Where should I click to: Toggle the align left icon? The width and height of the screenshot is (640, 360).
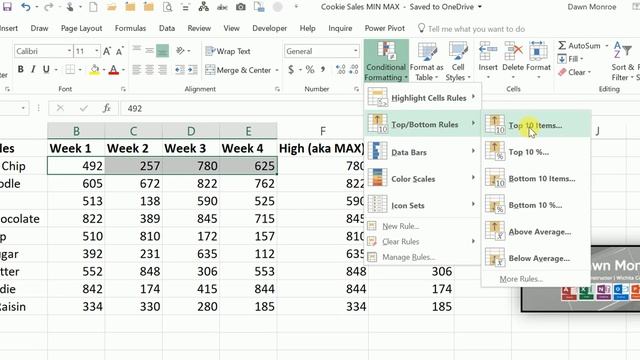tap(137, 70)
